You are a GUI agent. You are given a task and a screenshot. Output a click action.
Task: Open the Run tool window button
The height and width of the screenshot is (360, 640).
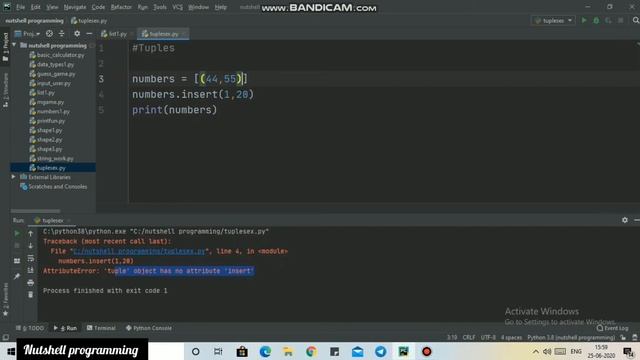(65, 328)
